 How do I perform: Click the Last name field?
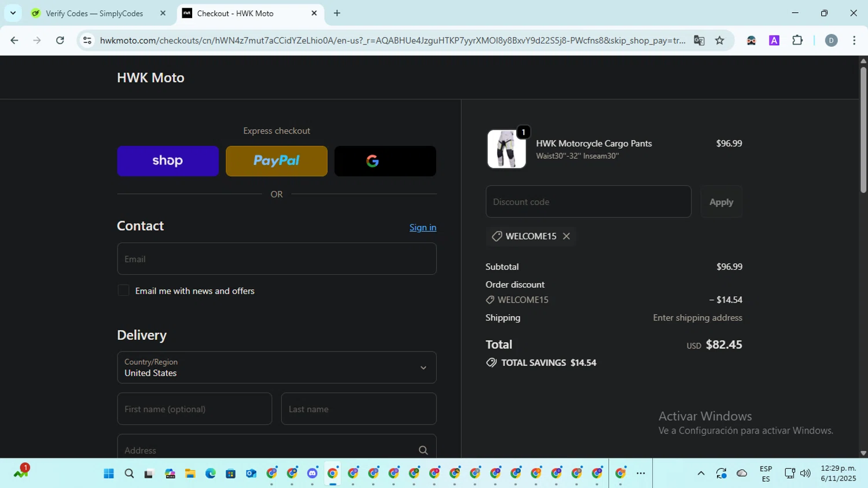tap(359, 409)
